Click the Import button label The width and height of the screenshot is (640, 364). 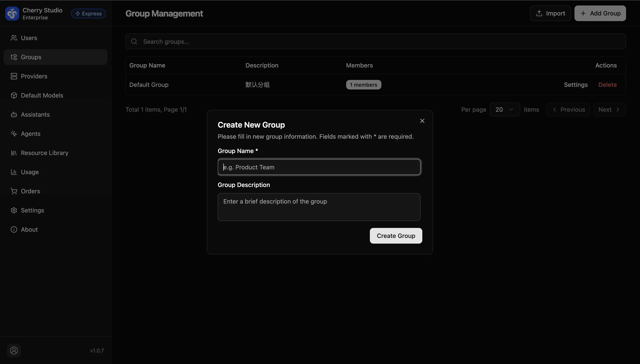point(555,13)
